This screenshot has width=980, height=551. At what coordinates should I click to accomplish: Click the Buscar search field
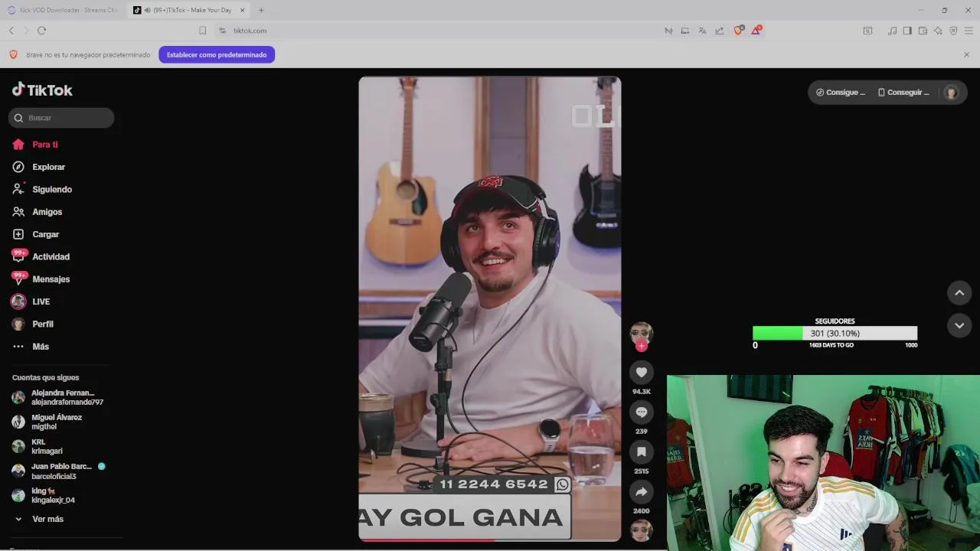61,118
